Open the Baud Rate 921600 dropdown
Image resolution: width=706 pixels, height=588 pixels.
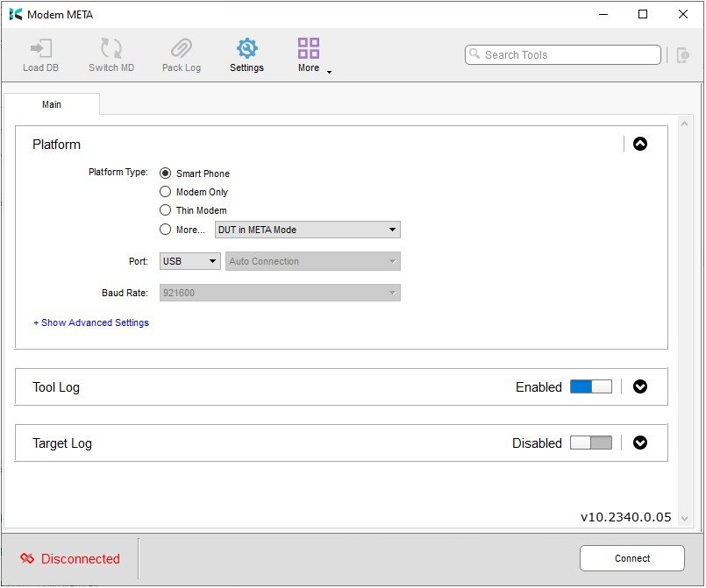coord(280,293)
